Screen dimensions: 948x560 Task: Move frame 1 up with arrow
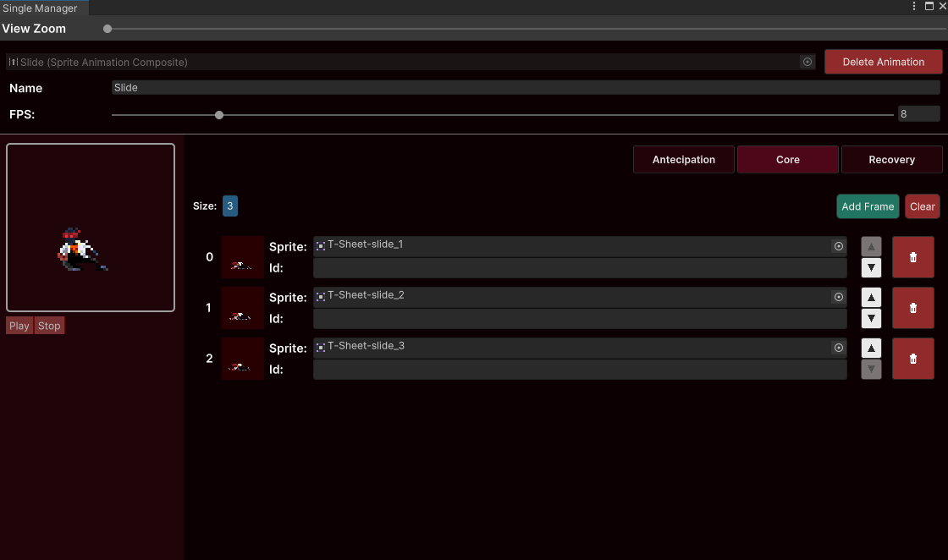[x=871, y=298]
